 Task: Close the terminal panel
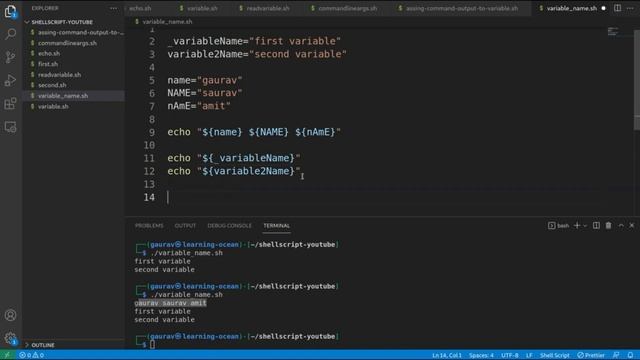coord(632,226)
